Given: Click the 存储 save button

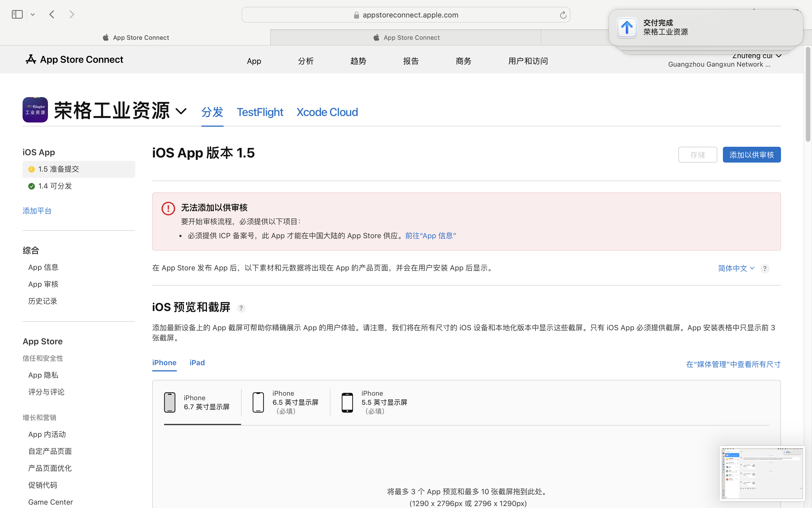Looking at the screenshot, I should (x=698, y=155).
